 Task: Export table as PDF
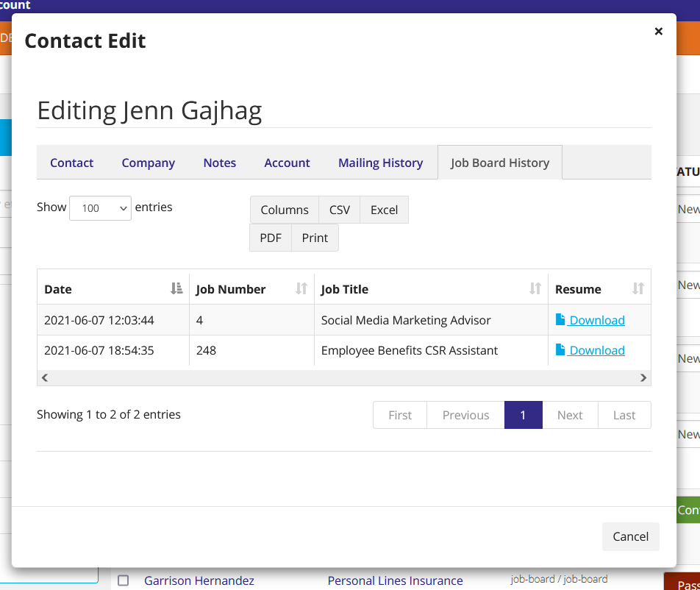click(271, 238)
